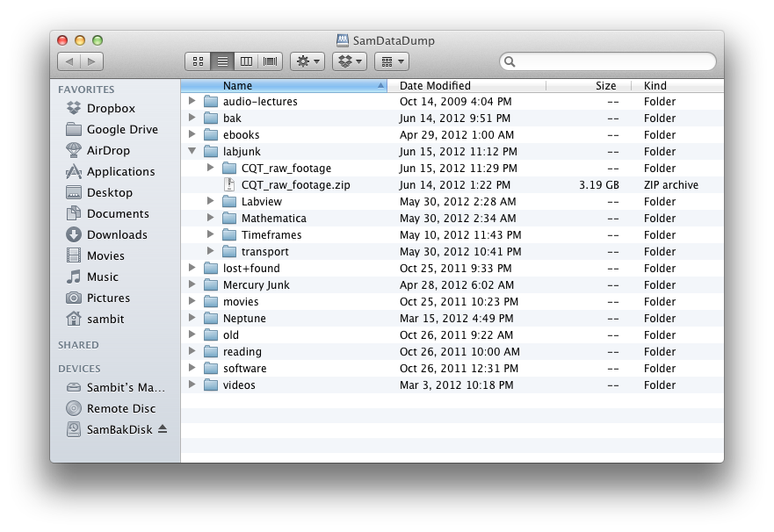This screenshot has width=774, height=532.
Task: Open the arrange items menu
Action: (391, 61)
